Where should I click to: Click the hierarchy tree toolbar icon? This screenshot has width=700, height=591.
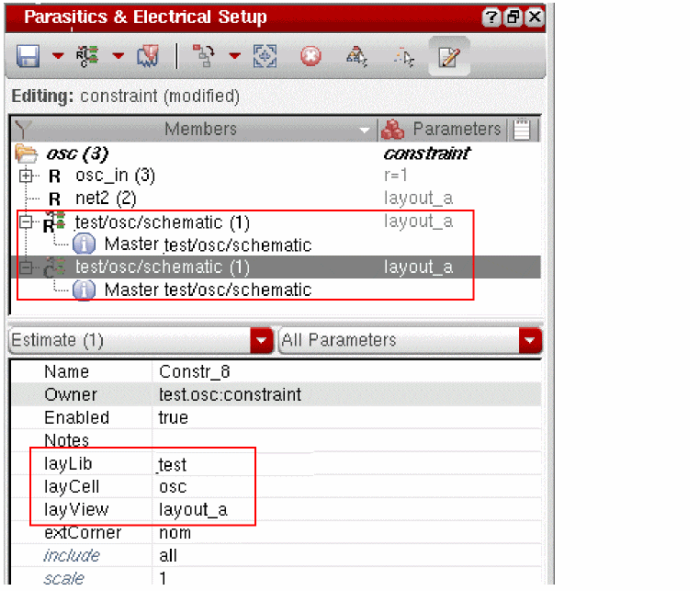point(205,57)
